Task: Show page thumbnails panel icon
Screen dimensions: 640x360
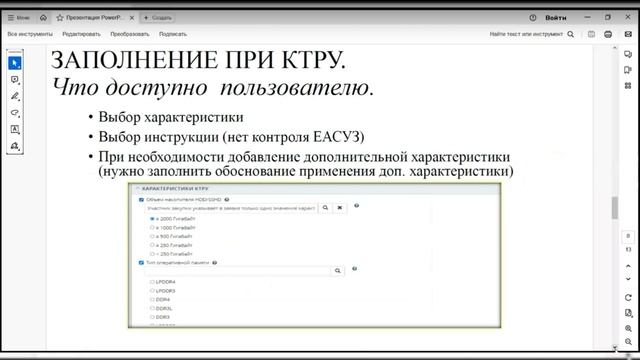Action: (628, 86)
